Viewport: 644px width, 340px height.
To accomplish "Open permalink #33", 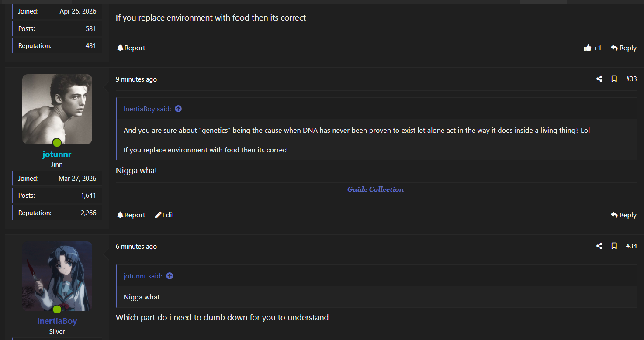I will coord(631,79).
